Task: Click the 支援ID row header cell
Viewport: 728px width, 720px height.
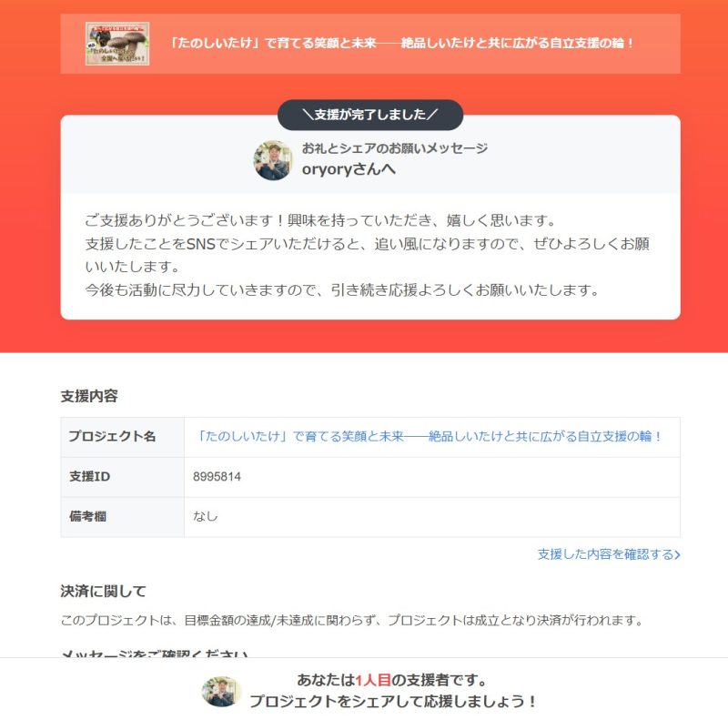Action: pyautogui.click(x=123, y=477)
